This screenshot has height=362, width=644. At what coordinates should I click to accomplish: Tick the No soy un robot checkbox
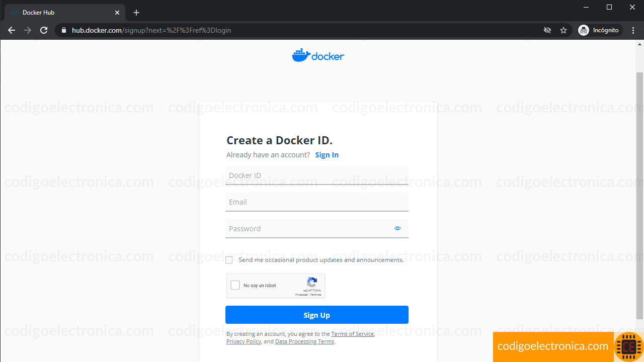(x=235, y=286)
